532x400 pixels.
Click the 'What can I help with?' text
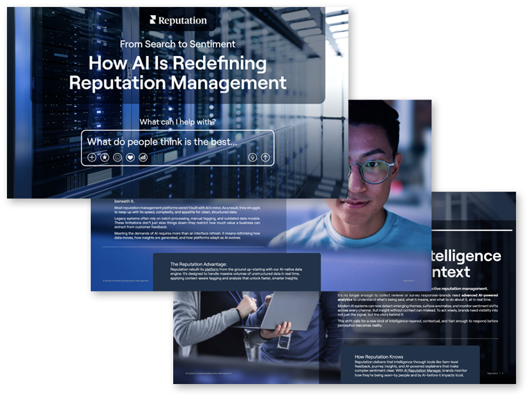(177, 122)
